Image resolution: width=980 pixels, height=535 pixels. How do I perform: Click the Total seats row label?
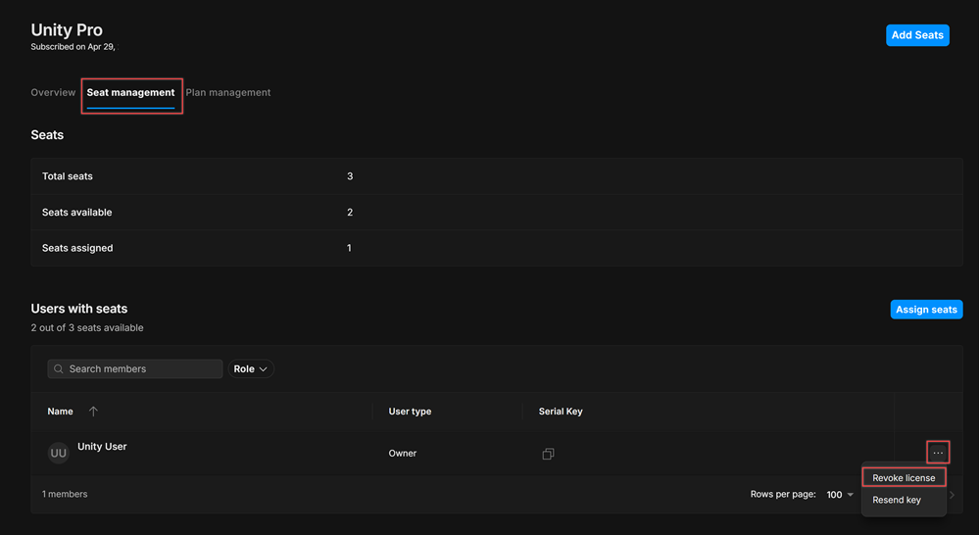tap(68, 176)
